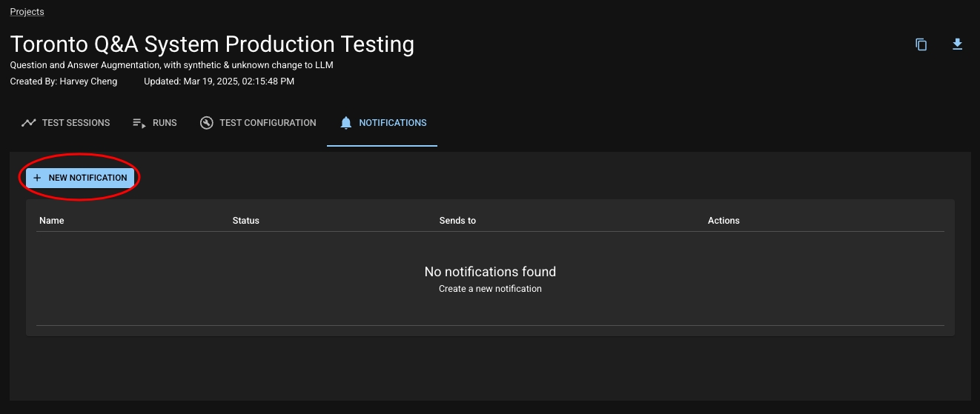Click the wrench icon for Test Configuration
Image resolution: width=980 pixels, height=414 pixels.
(207, 123)
